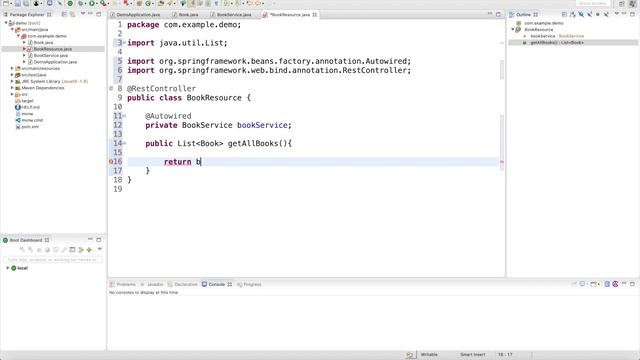
Task: Select mvnw.cmd in Package Explorer
Action: [x=32, y=120]
